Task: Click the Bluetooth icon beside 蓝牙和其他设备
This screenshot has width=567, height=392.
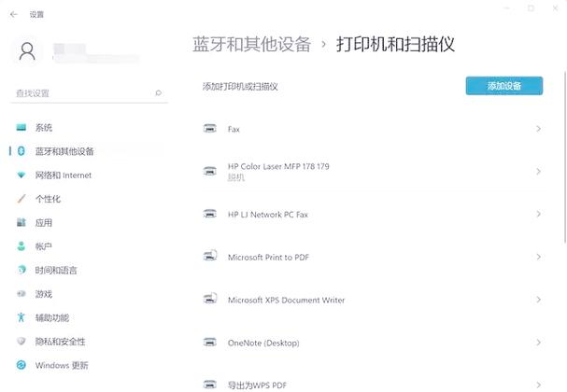Action: pos(21,151)
